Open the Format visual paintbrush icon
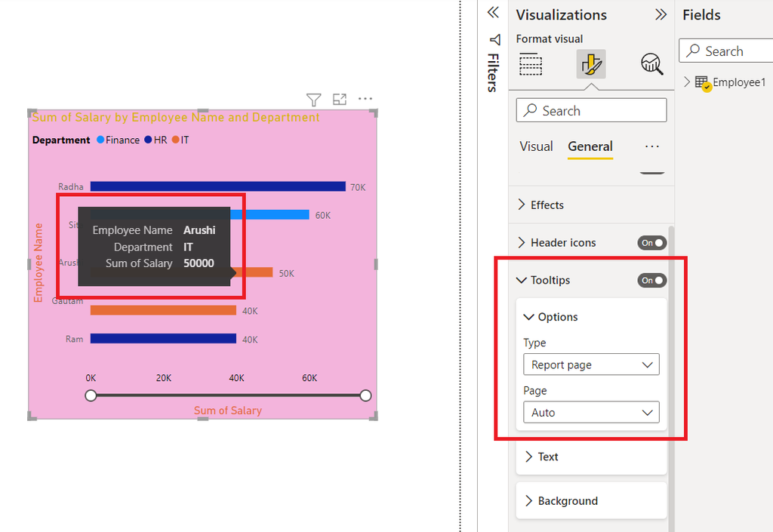Image resolution: width=773 pixels, height=532 pixels. click(591, 64)
